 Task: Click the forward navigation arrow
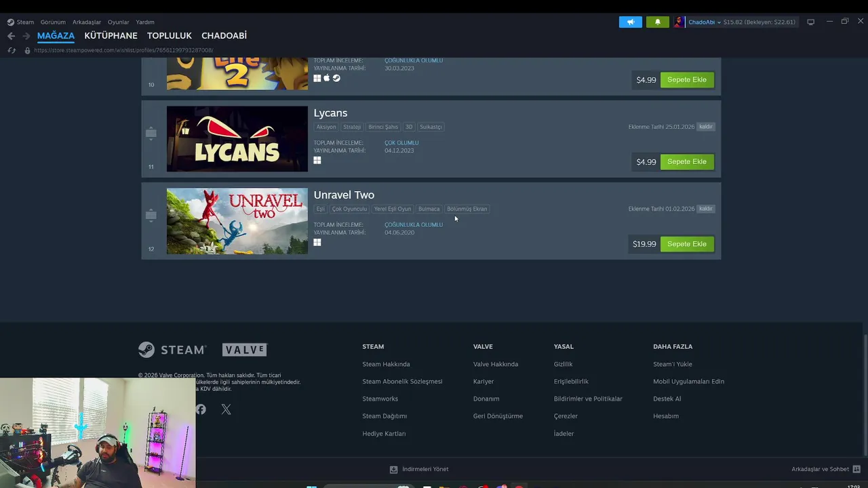coord(26,36)
